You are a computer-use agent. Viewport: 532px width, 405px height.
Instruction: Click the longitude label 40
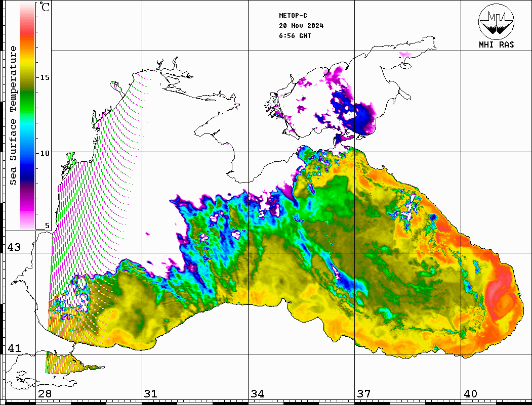(x=470, y=394)
